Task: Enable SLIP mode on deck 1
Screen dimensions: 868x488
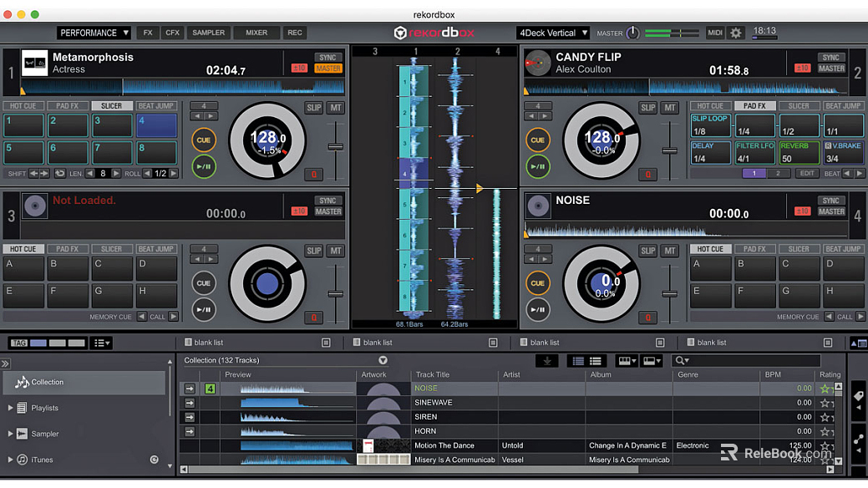Action: pyautogui.click(x=314, y=108)
